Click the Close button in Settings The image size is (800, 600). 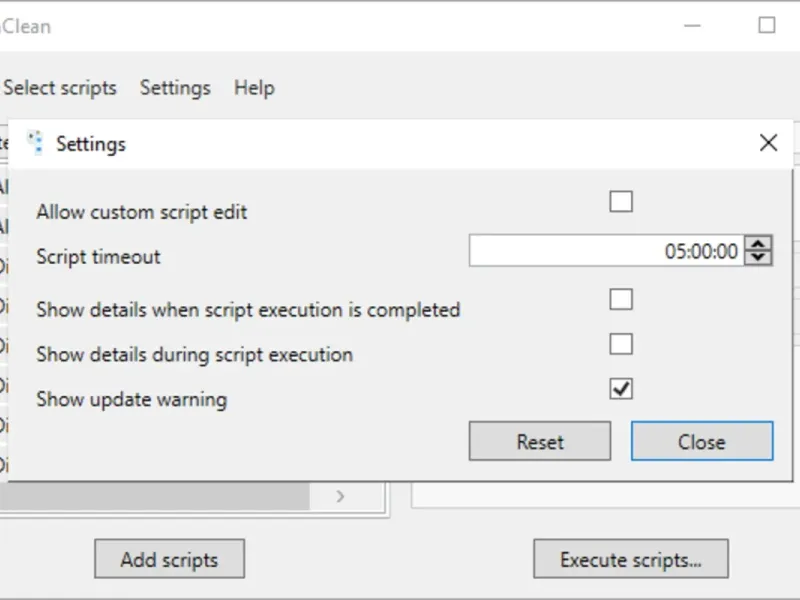[x=701, y=441]
